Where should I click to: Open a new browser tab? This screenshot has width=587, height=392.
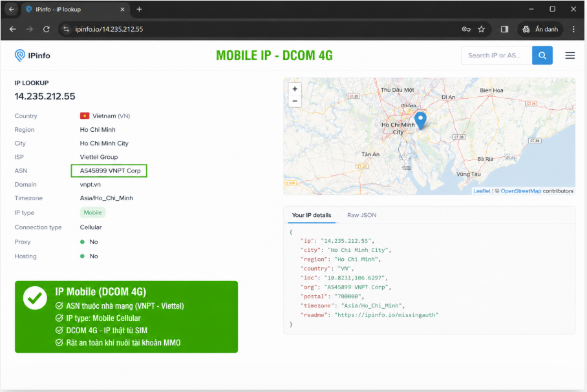coord(139,9)
